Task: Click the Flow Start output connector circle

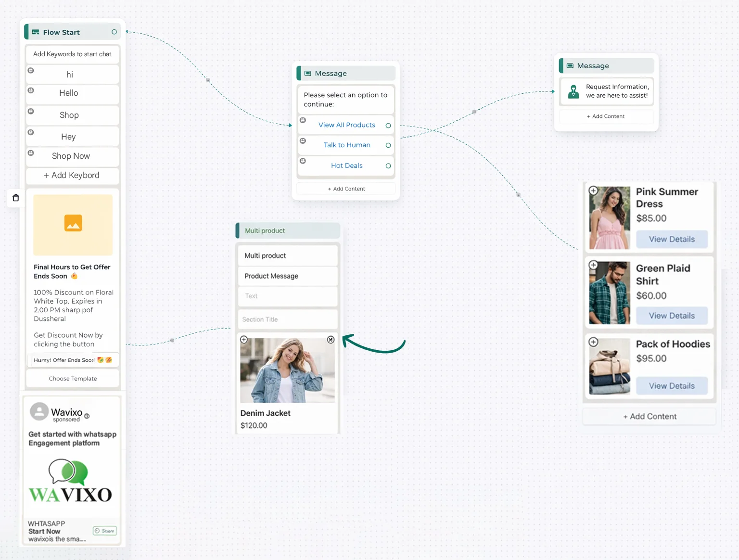Action: pos(114,32)
